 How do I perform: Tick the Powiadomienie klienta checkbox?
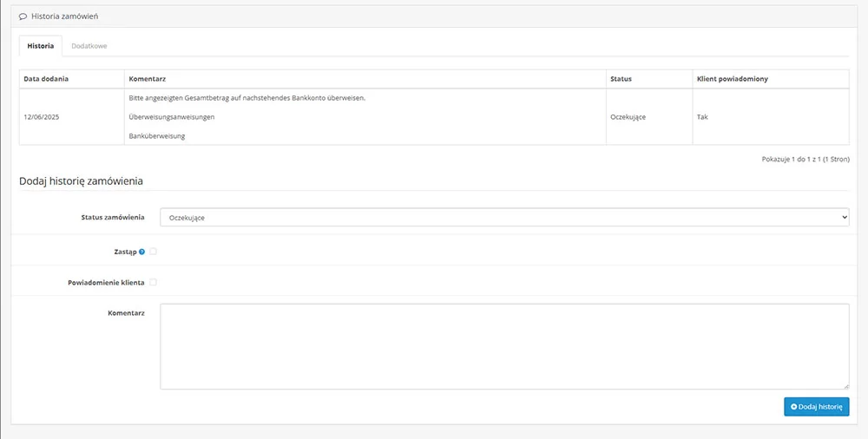[x=154, y=283]
